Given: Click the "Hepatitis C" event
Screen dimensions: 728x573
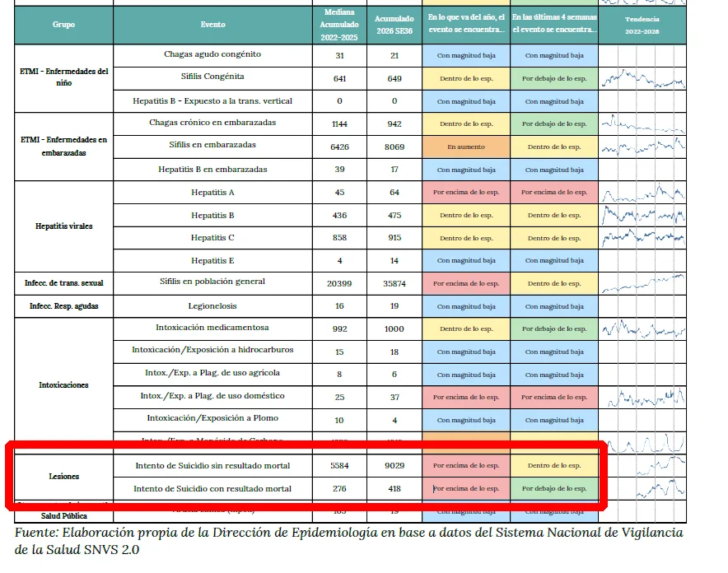Looking at the screenshot, I should point(212,238).
